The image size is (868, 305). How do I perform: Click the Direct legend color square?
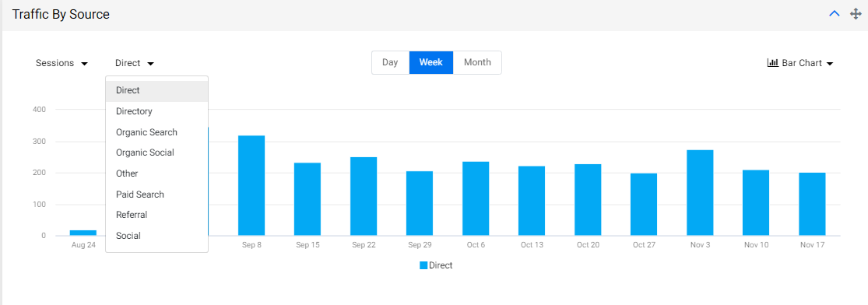coord(423,265)
